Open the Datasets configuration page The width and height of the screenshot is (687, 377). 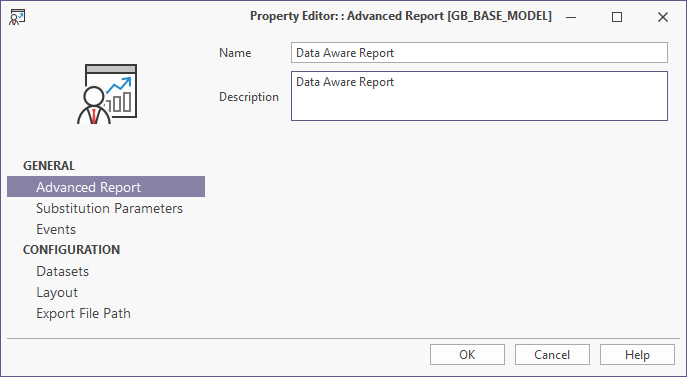click(63, 271)
